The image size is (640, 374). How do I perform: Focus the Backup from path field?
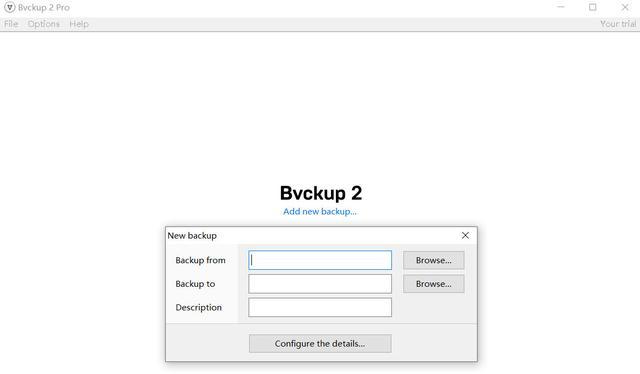(x=320, y=260)
